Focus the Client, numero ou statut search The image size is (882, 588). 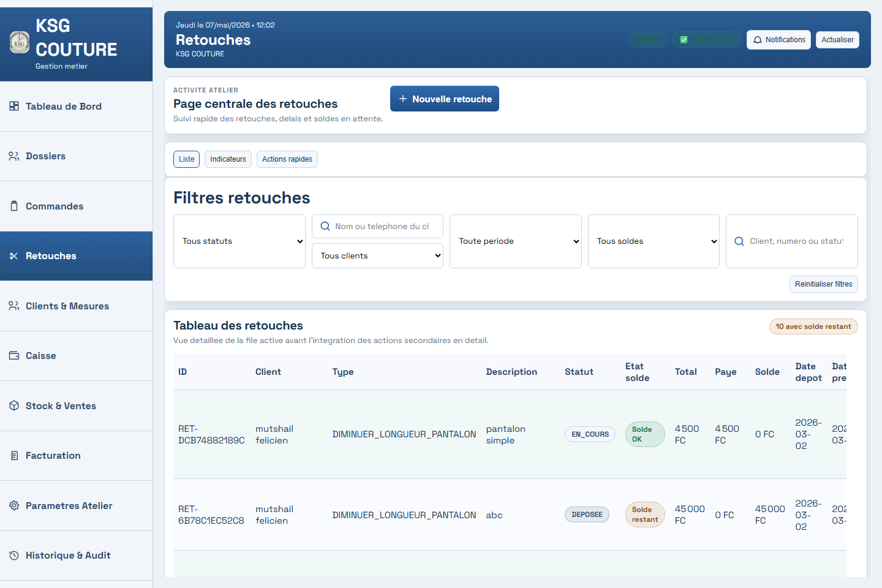(x=792, y=241)
